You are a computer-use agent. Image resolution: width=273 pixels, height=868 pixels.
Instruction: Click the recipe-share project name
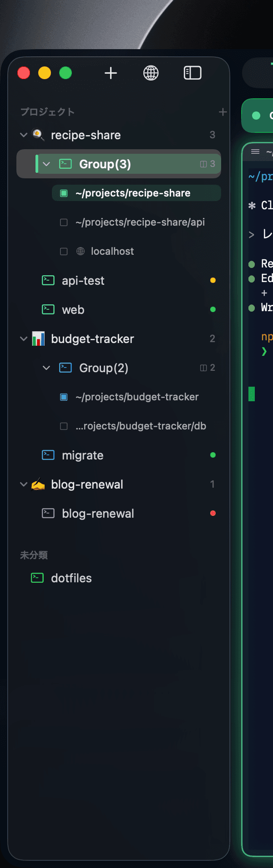coord(86,135)
